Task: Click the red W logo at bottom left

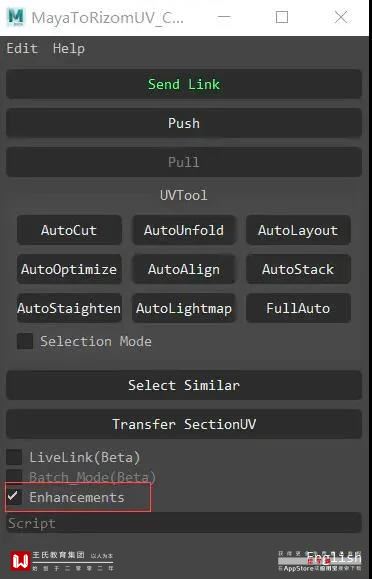Action: (20, 561)
